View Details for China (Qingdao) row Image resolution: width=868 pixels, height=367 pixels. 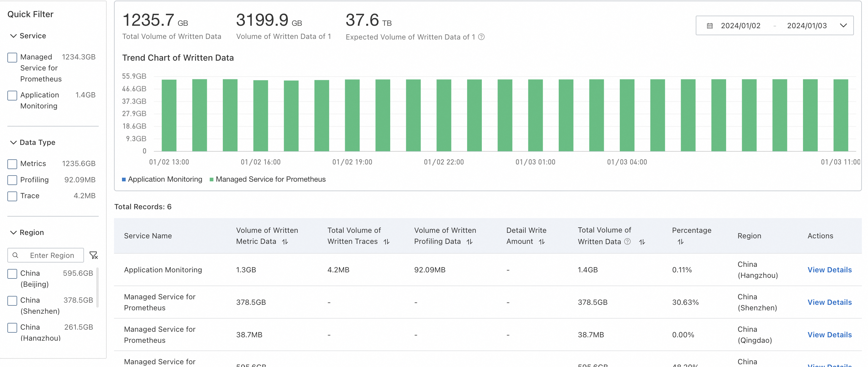point(830,335)
